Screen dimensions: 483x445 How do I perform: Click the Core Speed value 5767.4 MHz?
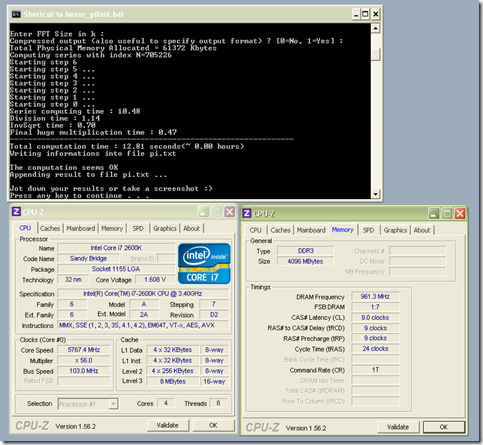pyautogui.click(x=84, y=350)
